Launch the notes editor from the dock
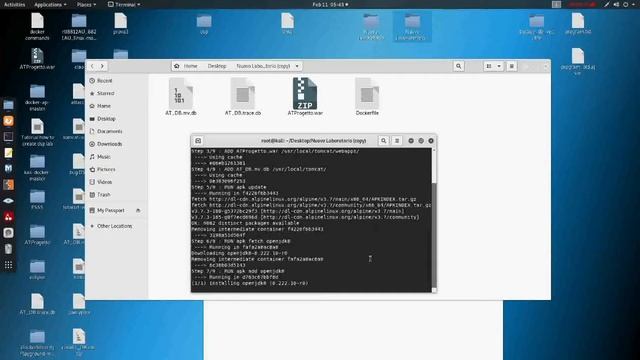 (8, 153)
